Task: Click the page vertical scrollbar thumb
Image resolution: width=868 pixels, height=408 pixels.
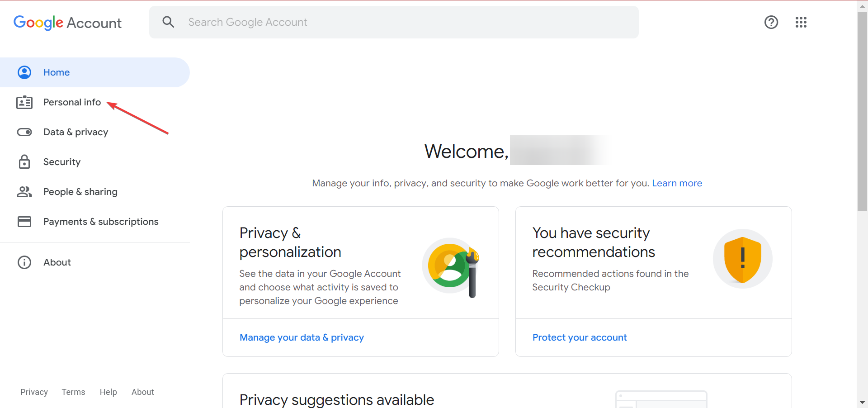Action: coord(862,111)
